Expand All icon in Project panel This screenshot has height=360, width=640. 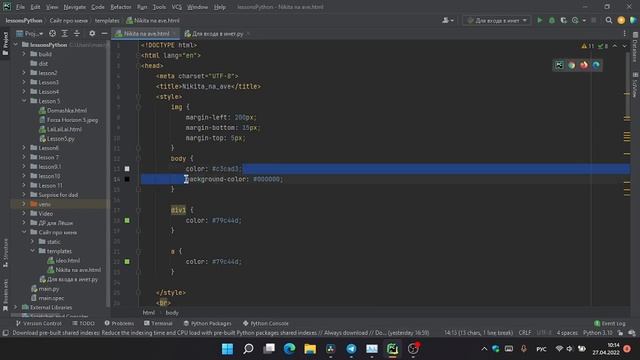pyautogui.click(x=64, y=33)
